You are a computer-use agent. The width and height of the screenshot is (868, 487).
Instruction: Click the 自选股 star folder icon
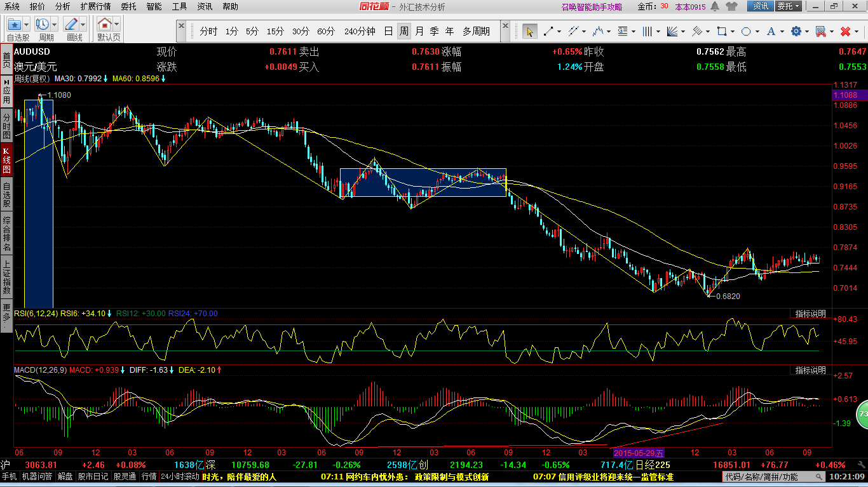15,24
